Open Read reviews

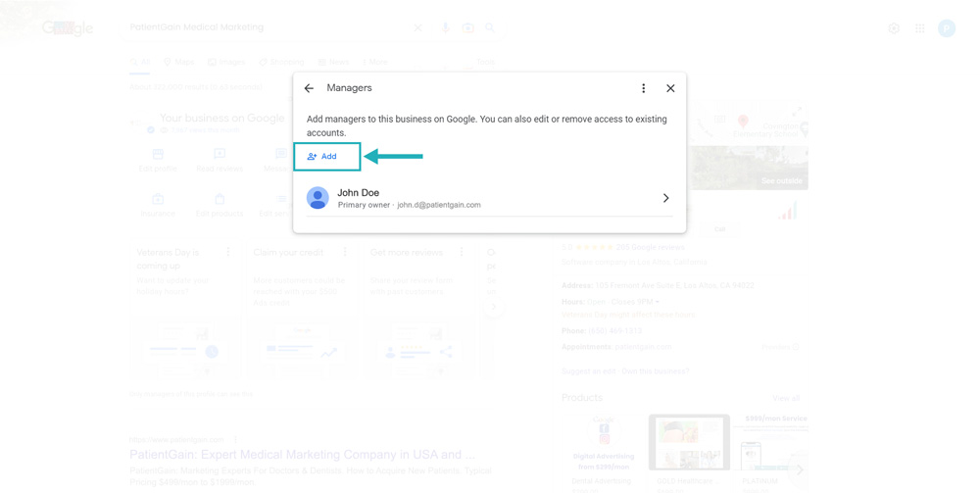pos(220,160)
